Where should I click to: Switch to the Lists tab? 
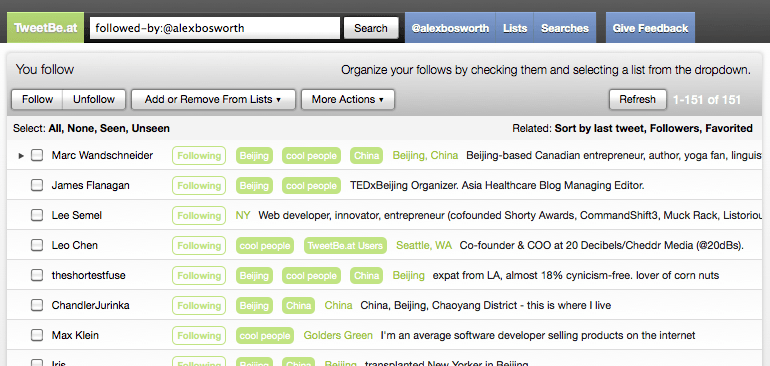click(x=515, y=28)
